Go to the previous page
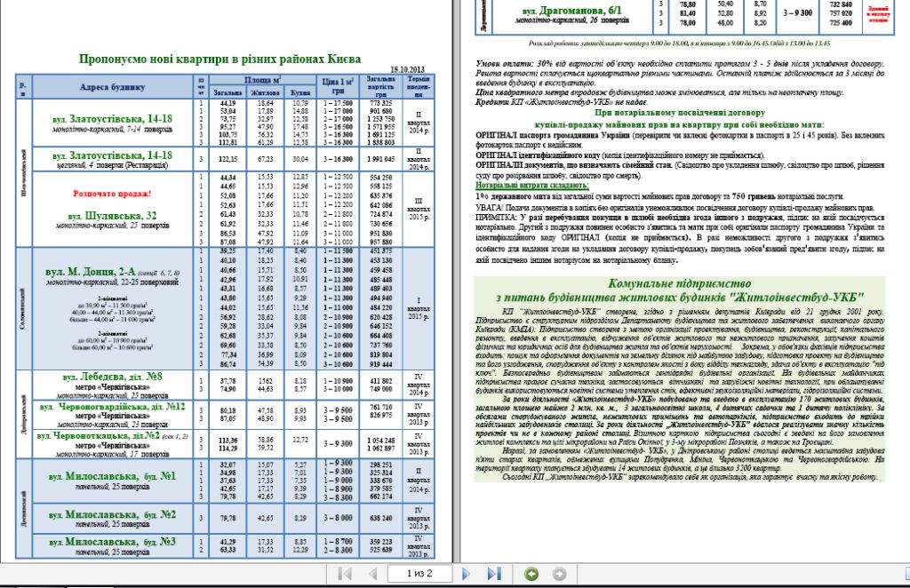The image size is (910, 588). tap(372, 574)
